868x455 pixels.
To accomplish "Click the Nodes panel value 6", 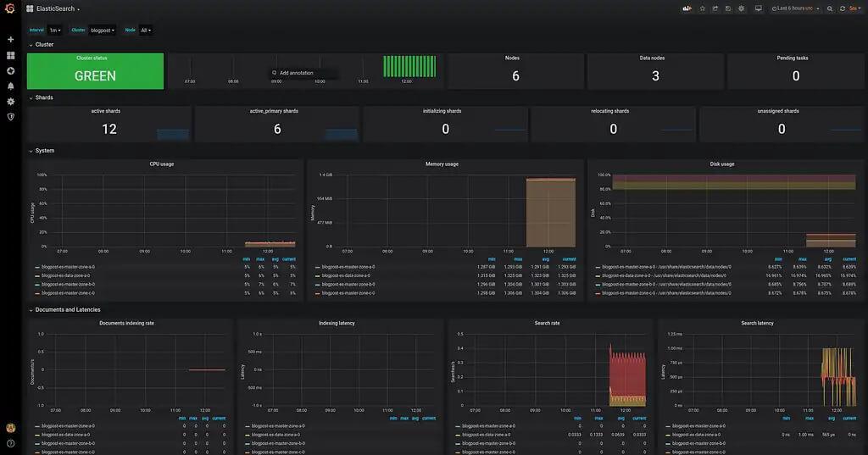I will pyautogui.click(x=515, y=76).
